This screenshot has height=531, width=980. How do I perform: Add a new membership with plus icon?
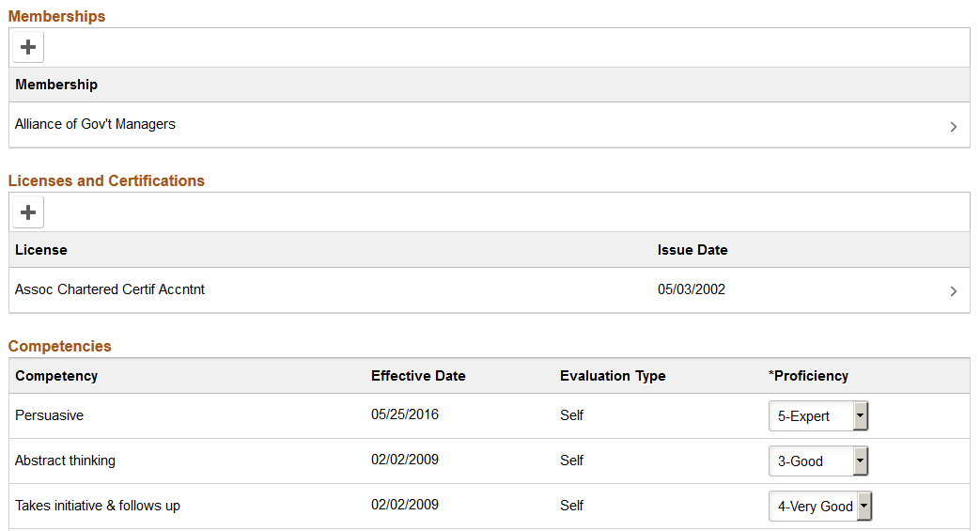pos(28,47)
